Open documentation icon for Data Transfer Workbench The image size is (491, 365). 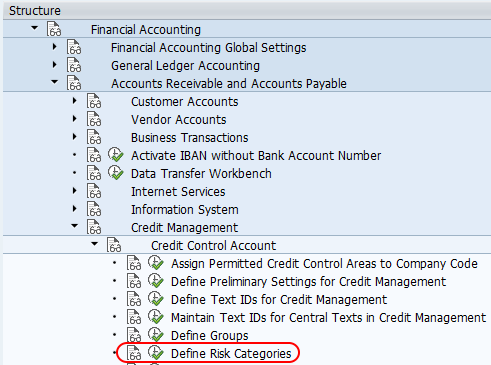[94, 173]
